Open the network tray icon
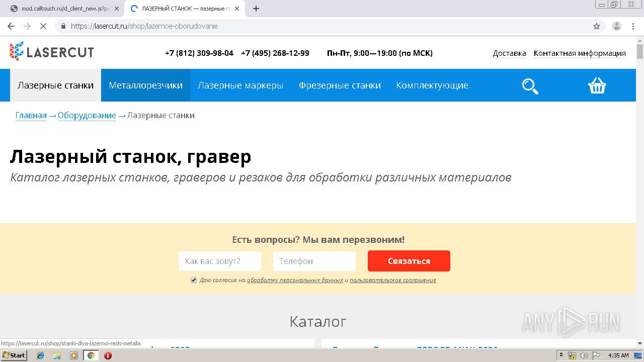 tap(572, 355)
